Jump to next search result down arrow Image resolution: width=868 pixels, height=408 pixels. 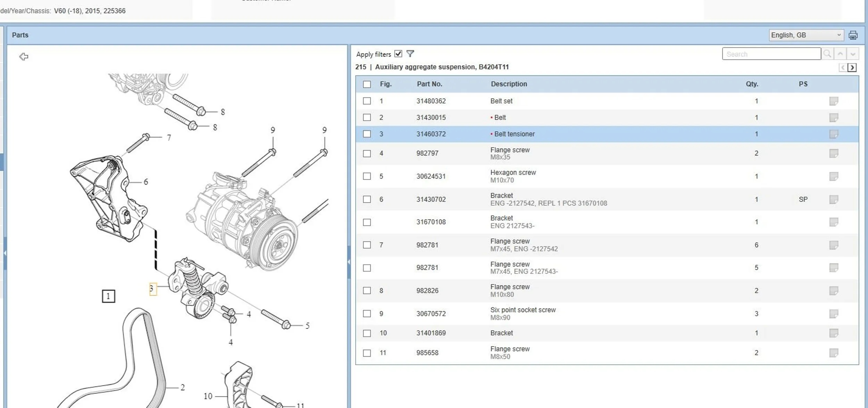coord(853,54)
